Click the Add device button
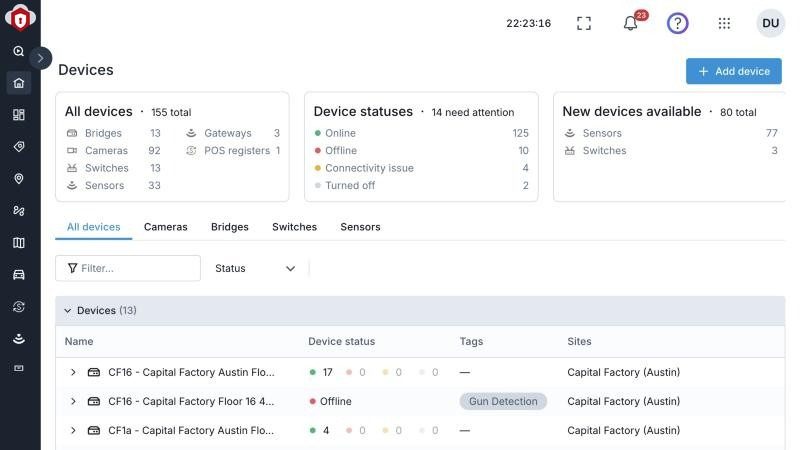800x450 pixels. point(733,71)
